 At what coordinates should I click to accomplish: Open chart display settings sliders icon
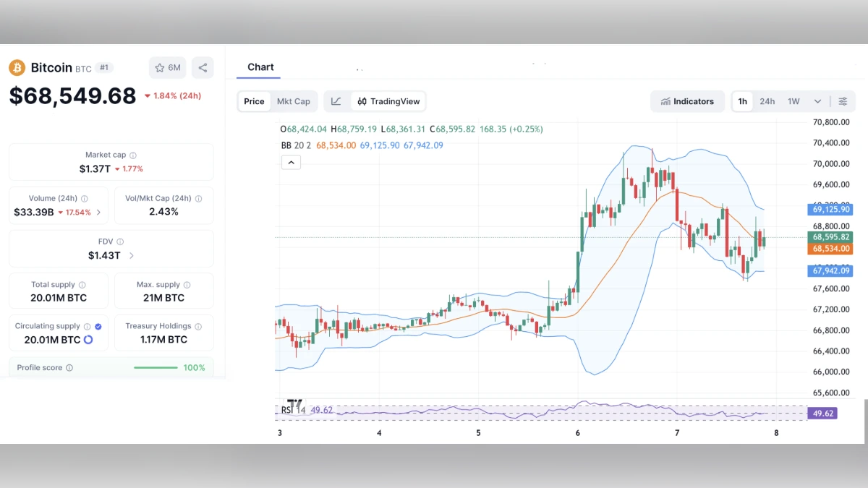click(x=843, y=101)
